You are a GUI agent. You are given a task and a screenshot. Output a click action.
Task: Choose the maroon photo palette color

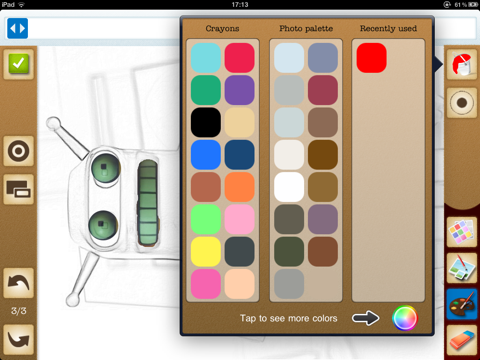(x=323, y=90)
